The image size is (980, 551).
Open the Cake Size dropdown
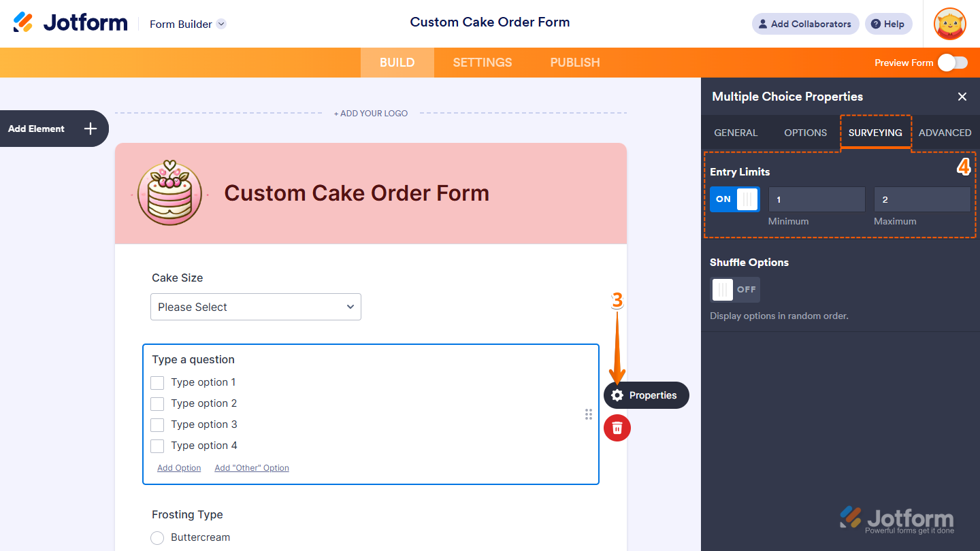click(256, 307)
